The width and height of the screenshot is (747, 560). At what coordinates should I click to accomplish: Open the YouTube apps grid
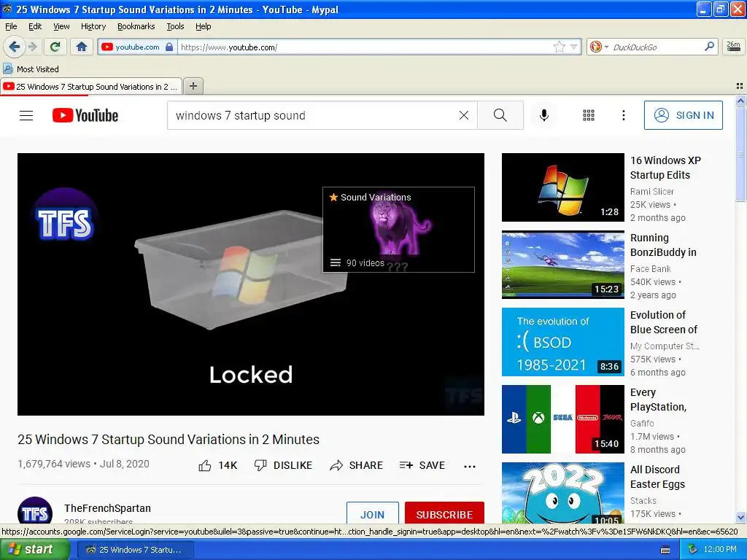click(x=589, y=115)
